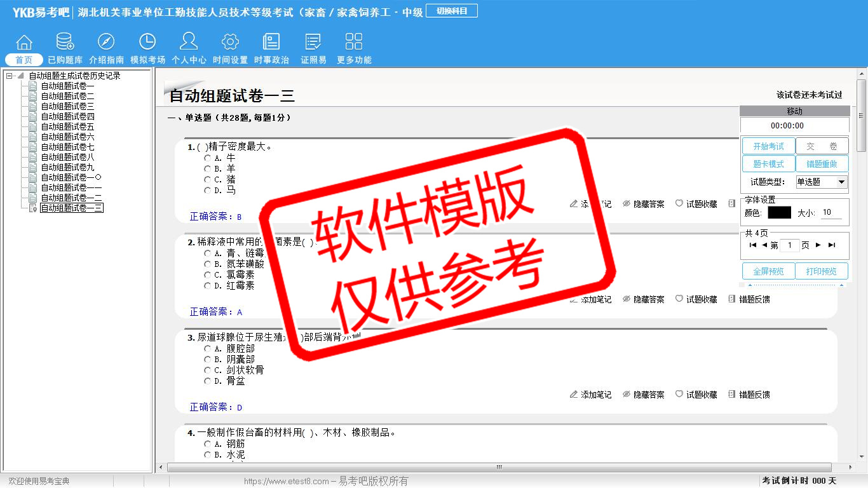Click the page number input field
868x488 pixels.
789,245
